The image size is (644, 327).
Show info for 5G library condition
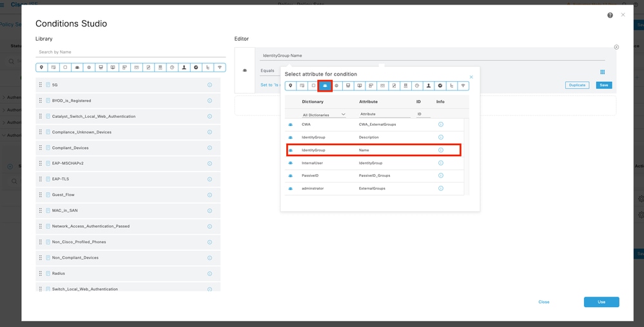pos(210,84)
